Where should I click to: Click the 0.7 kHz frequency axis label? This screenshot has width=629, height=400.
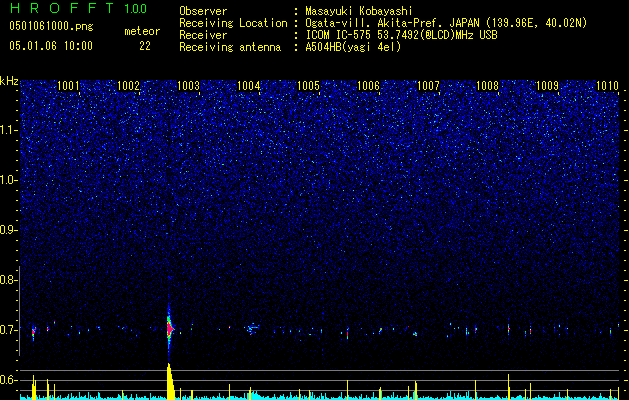(x=8, y=330)
